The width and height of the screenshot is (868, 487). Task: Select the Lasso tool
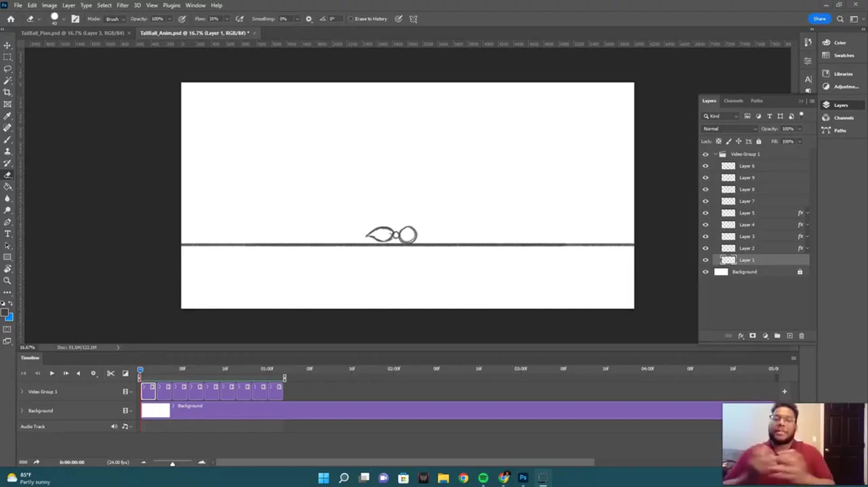8,69
